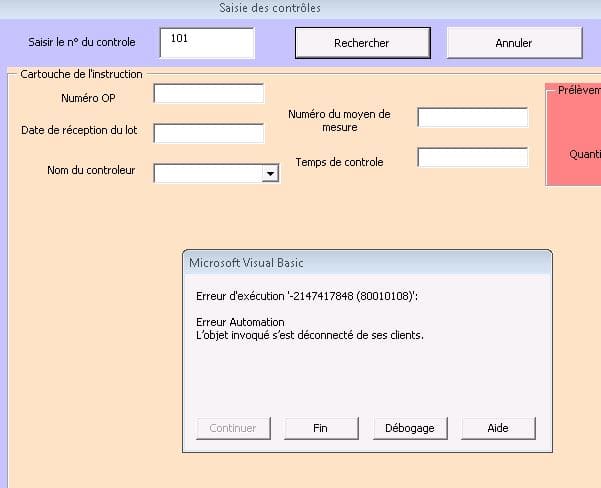
Task: Click the Cartouche de l'instruction frame label
Action: (x=81, y=74)
